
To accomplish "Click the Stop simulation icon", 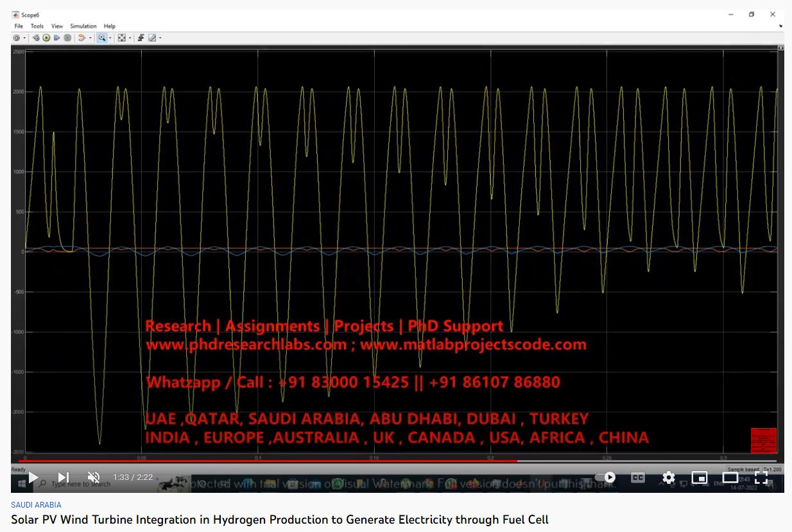I will [67, 39].
